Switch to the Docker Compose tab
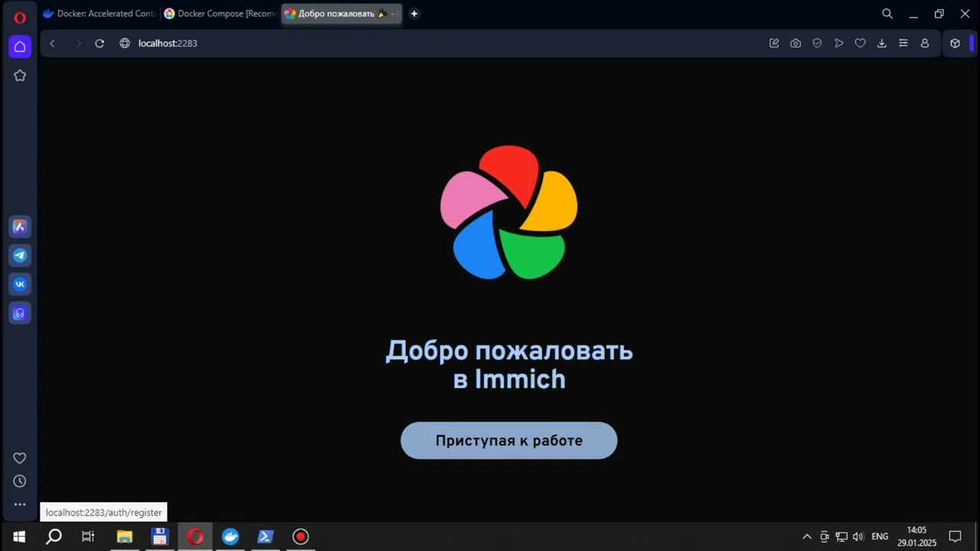This screenshot has width=980, height=551. 220,14
